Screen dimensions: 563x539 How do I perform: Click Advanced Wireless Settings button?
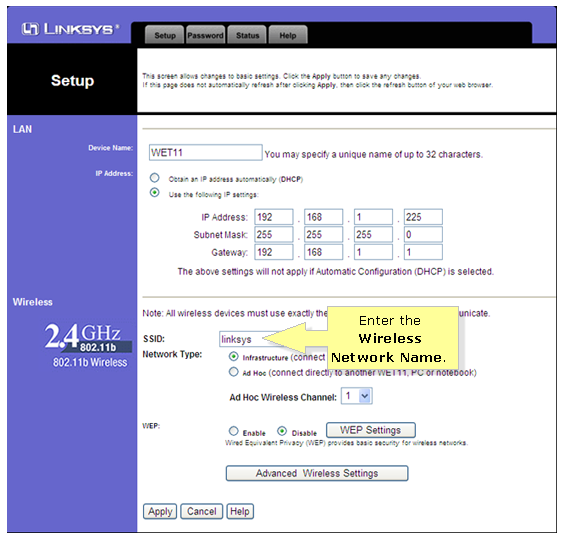[x=317, y=473]
